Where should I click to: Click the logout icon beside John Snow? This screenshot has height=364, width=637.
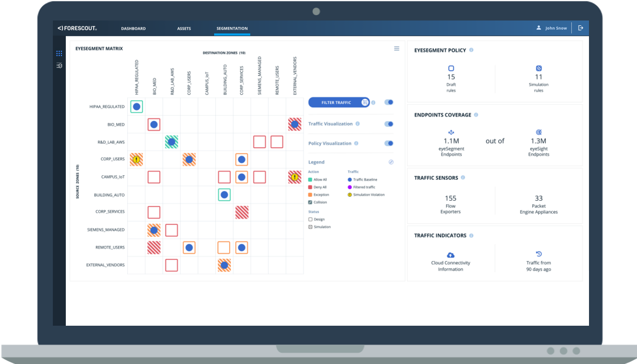coord(580,28)
